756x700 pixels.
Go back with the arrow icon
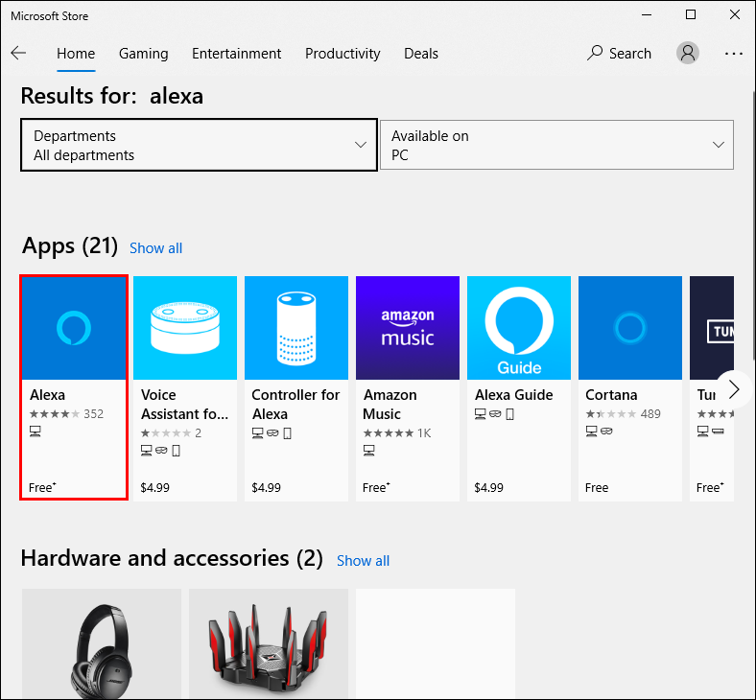[x=18, y=53]
